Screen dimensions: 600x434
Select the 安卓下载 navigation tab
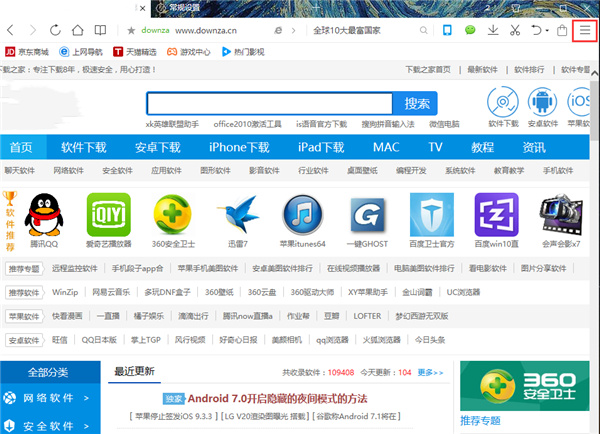coord(158,147)
